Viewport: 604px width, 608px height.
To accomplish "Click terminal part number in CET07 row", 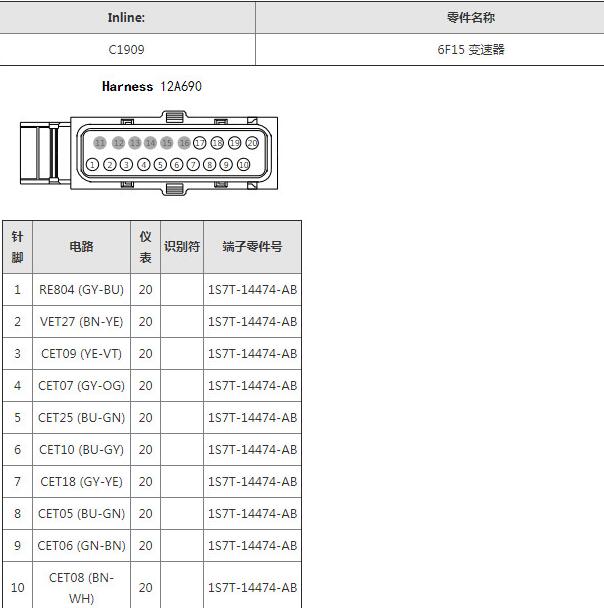I will point(252,385).
